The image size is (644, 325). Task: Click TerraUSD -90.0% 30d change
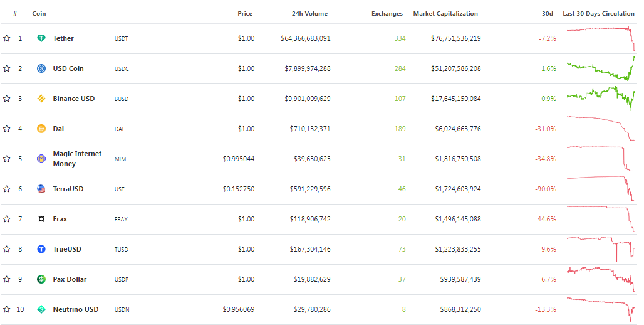pyautogui.click(x=546, y=189)
